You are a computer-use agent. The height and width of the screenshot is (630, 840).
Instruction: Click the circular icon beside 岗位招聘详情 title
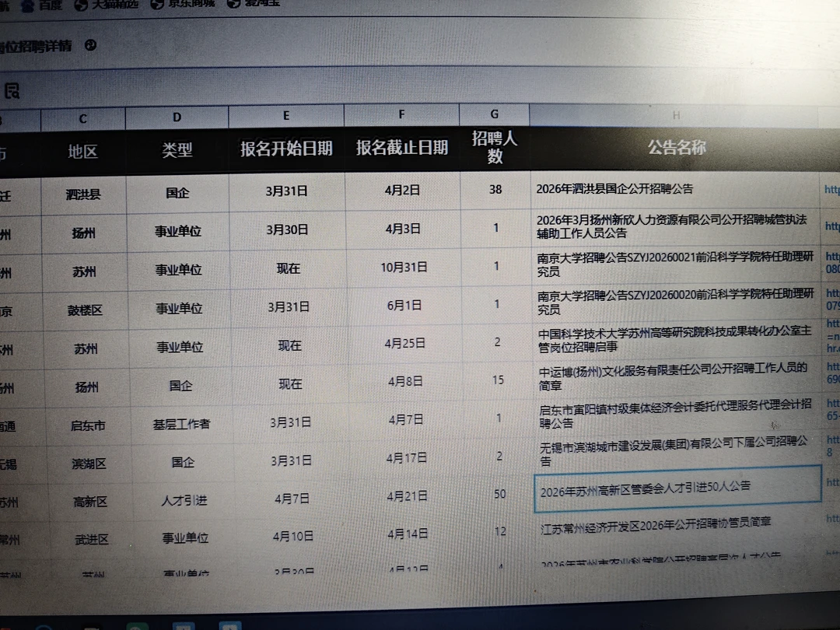[x=90, y=46]
